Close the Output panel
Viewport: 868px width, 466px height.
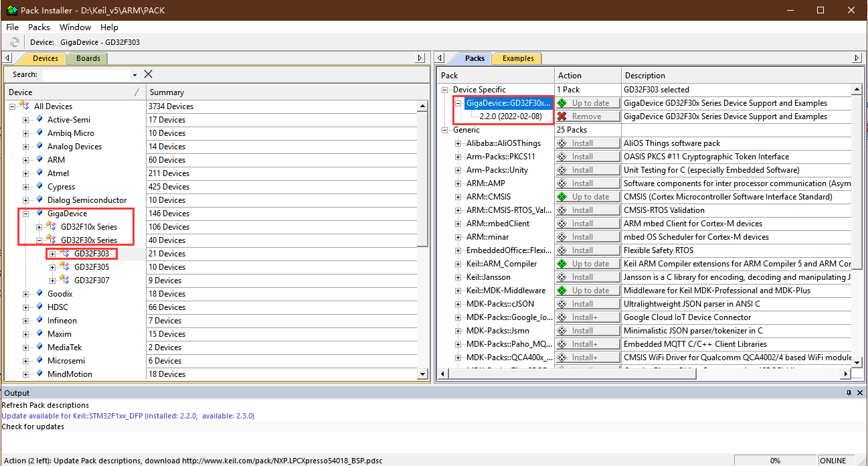[x=859, y=393]
